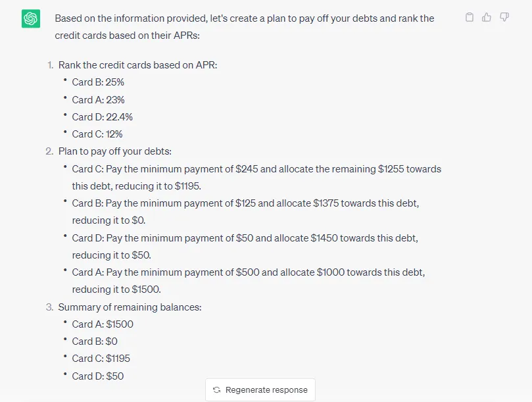Click the thumbs up icon

click(487, 17)
